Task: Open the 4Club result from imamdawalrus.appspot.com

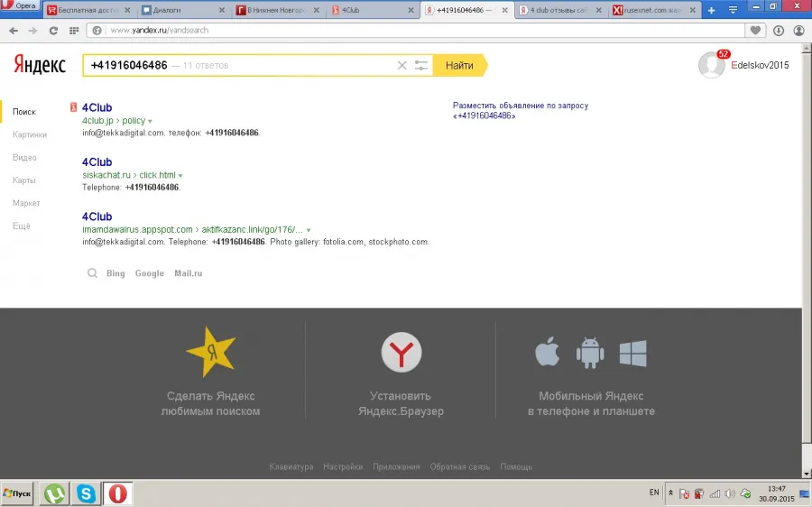Action: [97, 217]
